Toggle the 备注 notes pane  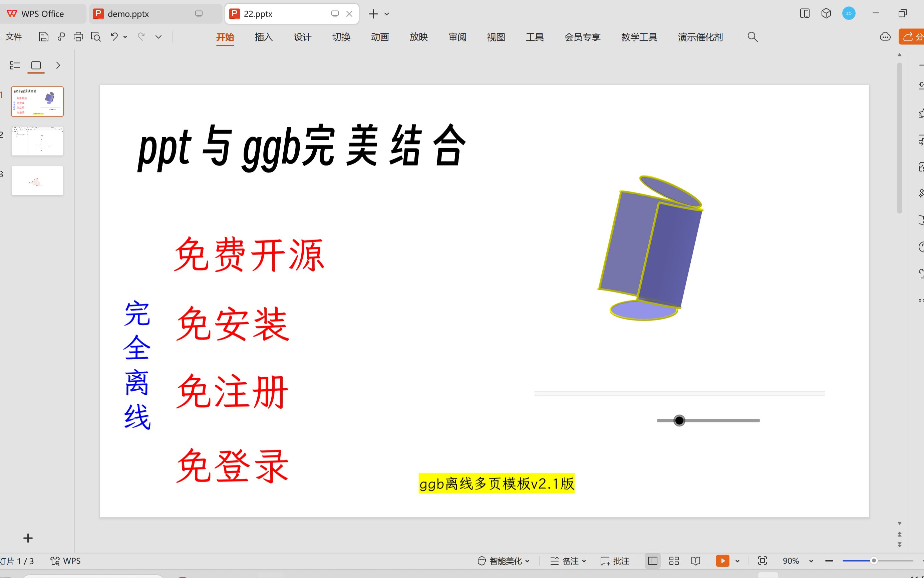coord(565,561)
